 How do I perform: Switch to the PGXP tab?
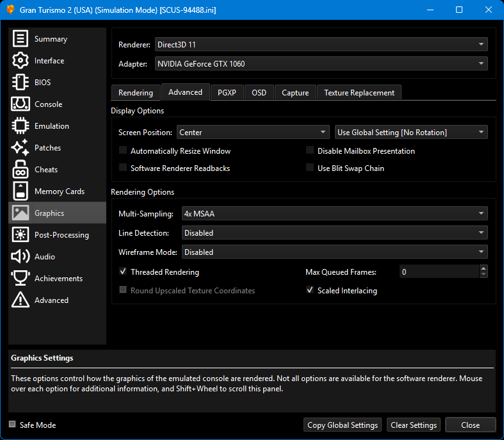coord(227,93)
